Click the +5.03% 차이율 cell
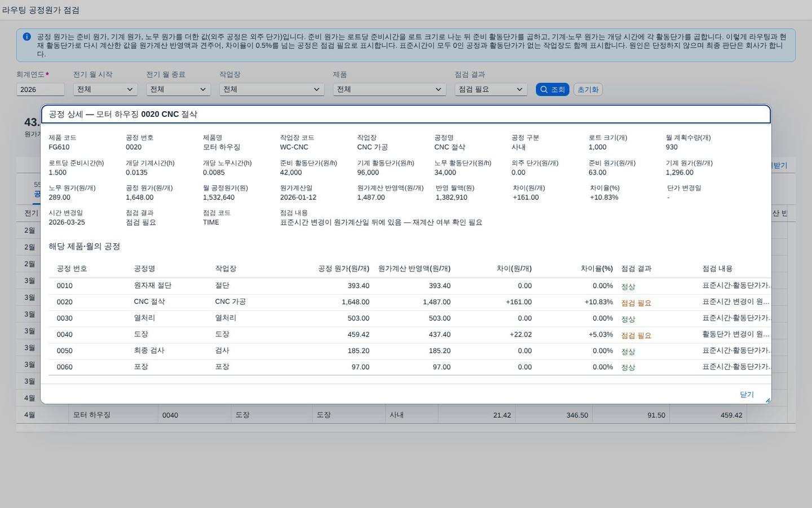812x508 pixels. [x=601, y=335]
